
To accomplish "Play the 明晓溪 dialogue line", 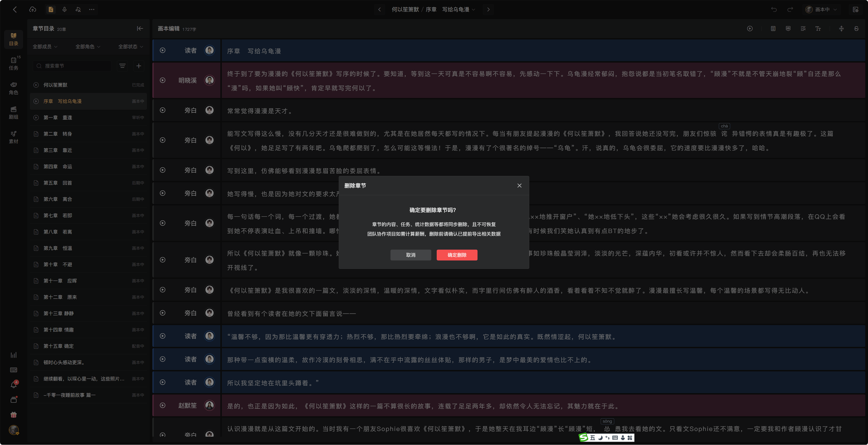I will (x=163, y=80).
